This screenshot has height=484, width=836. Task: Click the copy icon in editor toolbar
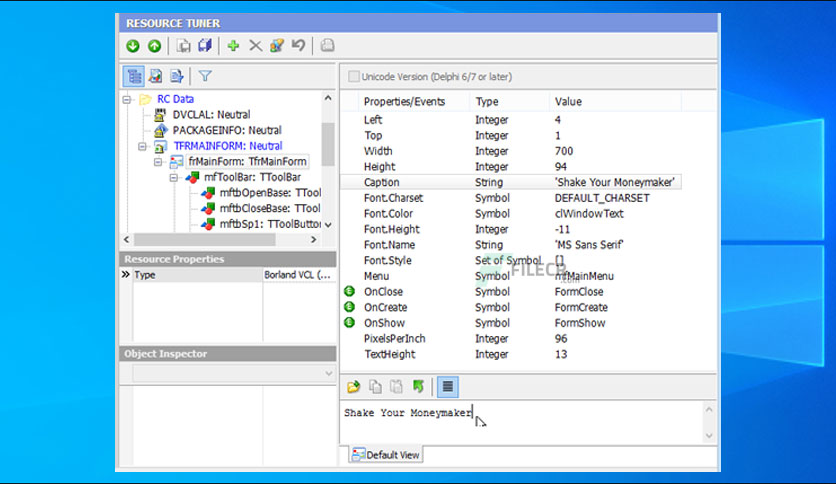(375, 387)
